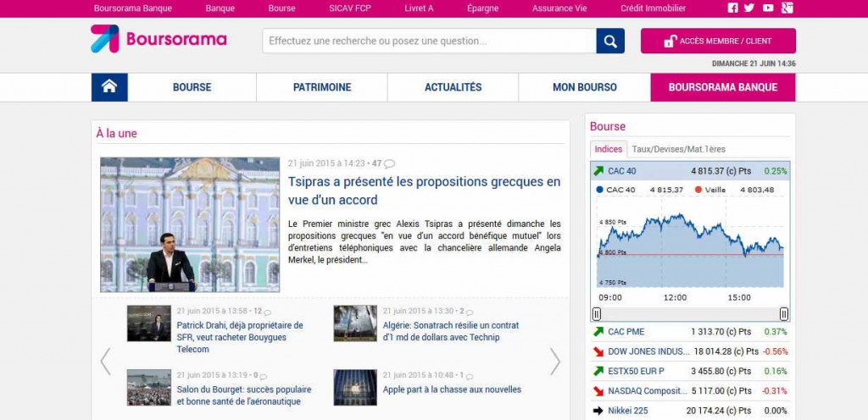Click the chart's left range slider handle

pos(596,314)
